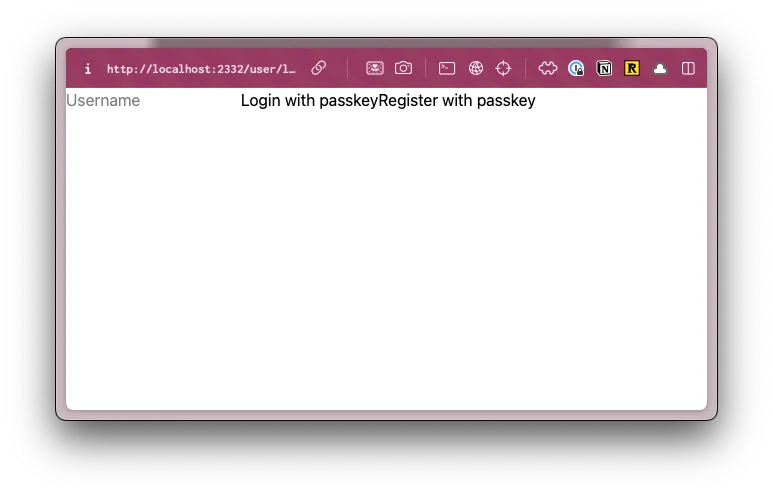Open the terminal console icon
773x494 pixels.
(x=447, y=68)
